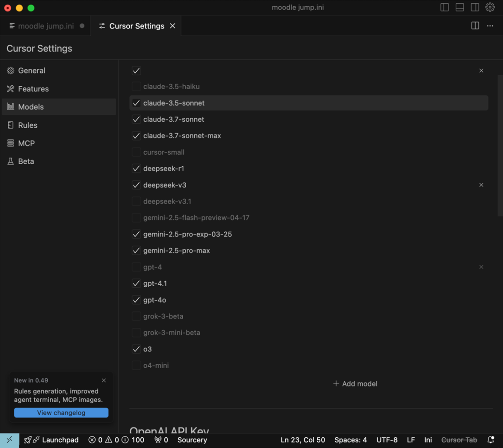The image size is (503, 448).
Task: Open Beta settings section
Action: coord(59,161)
